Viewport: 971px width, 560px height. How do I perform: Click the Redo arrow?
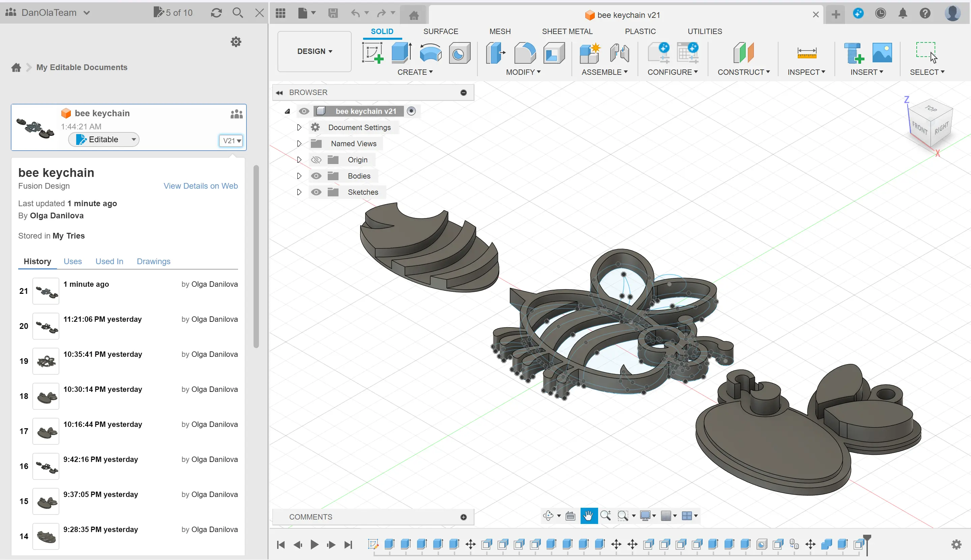point(381,13)
